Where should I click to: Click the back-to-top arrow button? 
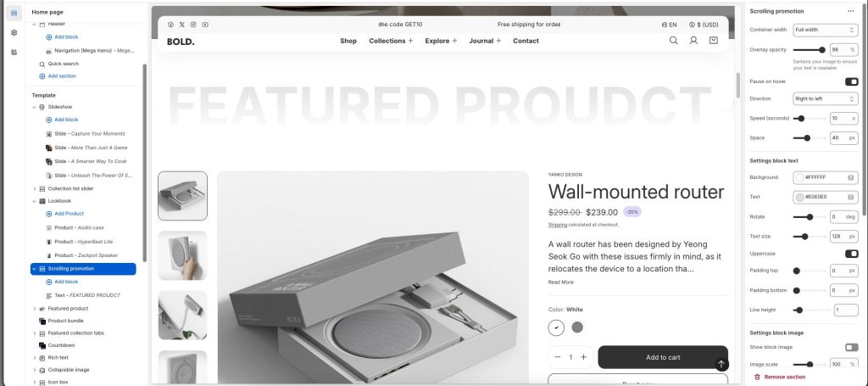pos(721,365)
